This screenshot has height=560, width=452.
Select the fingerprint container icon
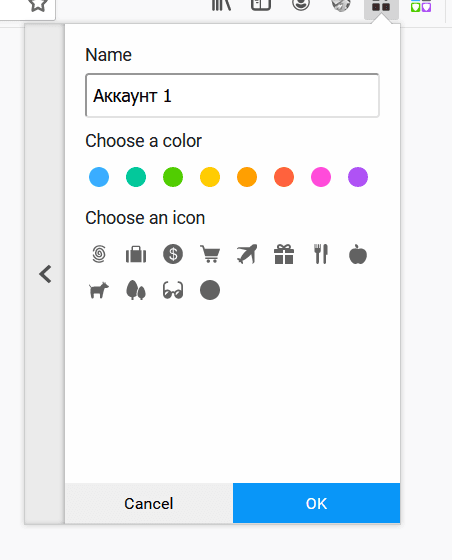click(99, 254)
